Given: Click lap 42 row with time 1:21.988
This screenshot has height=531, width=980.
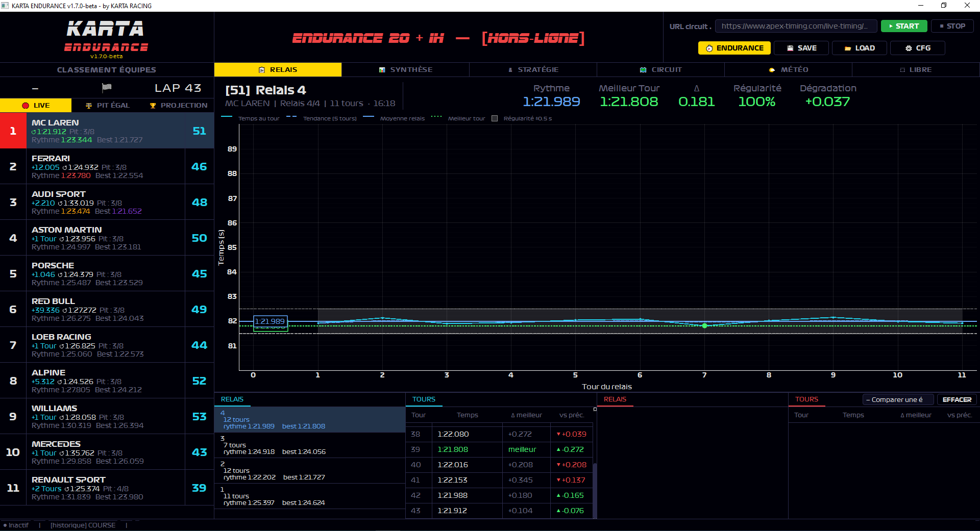Looking at the screenshot, I should [499, 495].
